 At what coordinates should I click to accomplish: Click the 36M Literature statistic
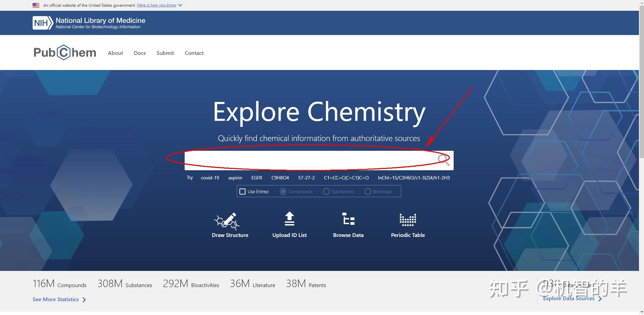pyautogui.click(x=253, y=284)
